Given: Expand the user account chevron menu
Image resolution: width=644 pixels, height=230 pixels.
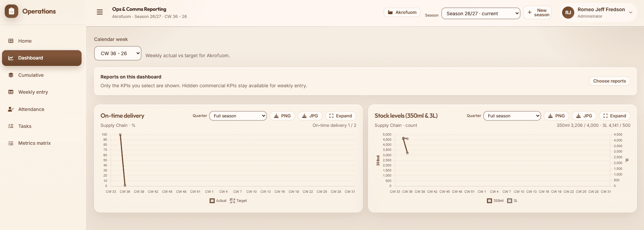Looking at the screenshot, I should point(630,13).
